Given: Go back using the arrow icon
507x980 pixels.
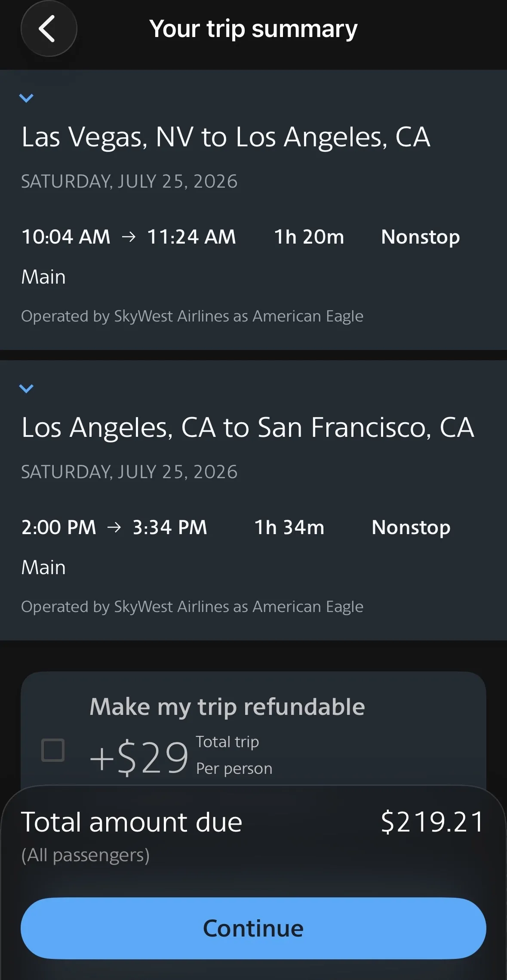Looking at the screenshot, I should pos(49,29).
